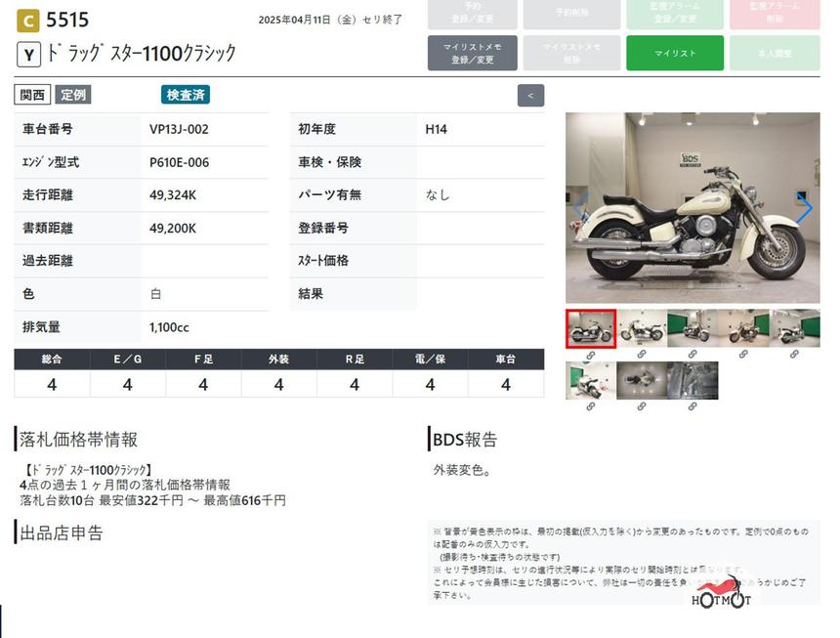Click link icon under fifth thumbnail
This screenshot has height=638, width=840.
793,355
